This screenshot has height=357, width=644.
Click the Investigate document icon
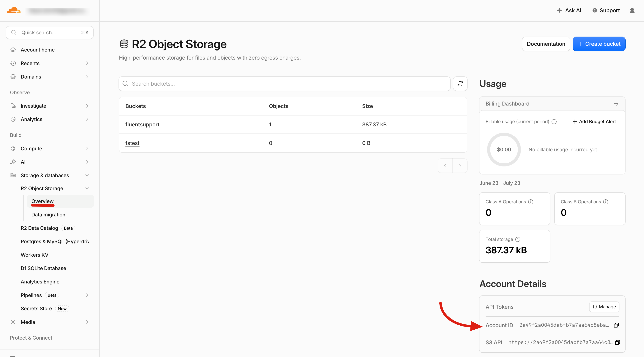click(13, 106)
